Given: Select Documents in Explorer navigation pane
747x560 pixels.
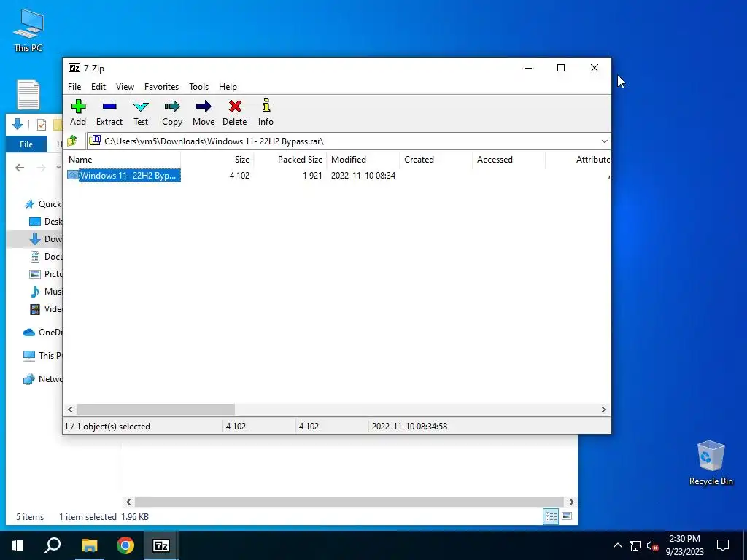Looking at the screenshot, I should pos(46,256).
